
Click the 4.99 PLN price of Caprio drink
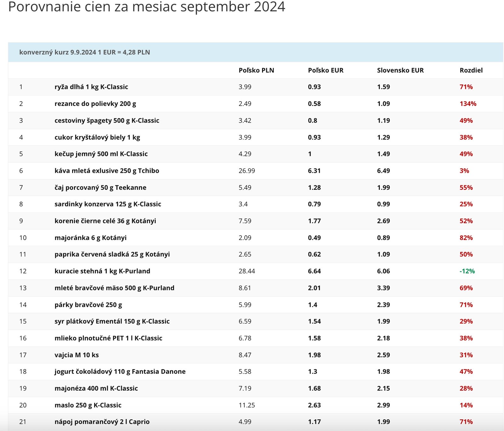pos(245,422)
